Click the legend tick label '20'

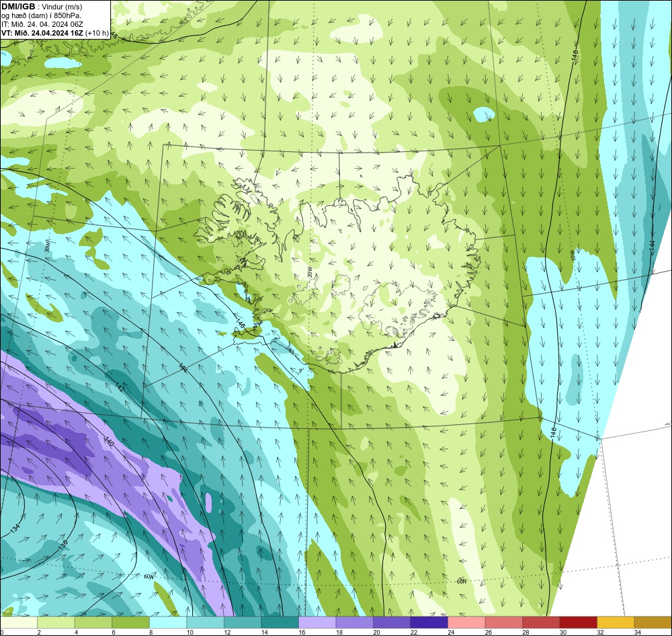pos(376,632)
